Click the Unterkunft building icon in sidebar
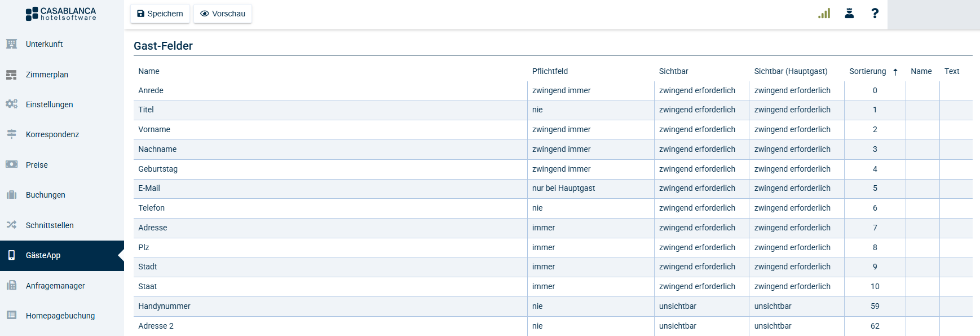The height and width of the screenshot is (336, 980). pyautogui.click(x=11, y=44)
